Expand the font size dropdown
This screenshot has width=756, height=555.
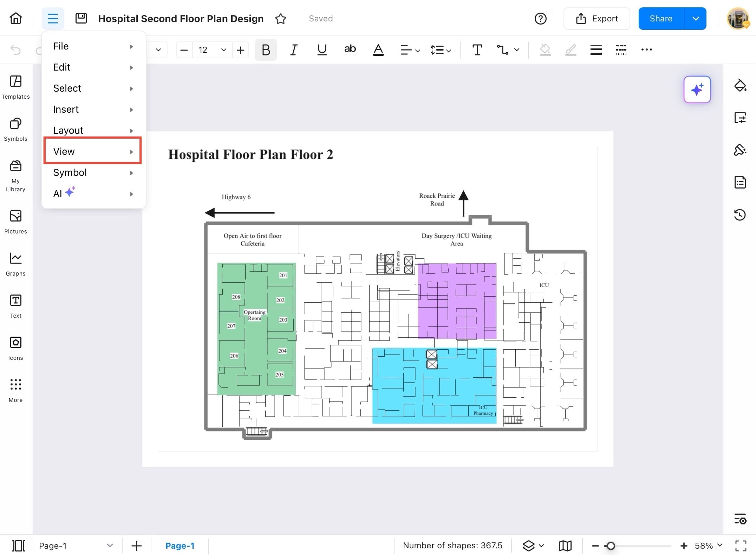[x=223, y=50]
